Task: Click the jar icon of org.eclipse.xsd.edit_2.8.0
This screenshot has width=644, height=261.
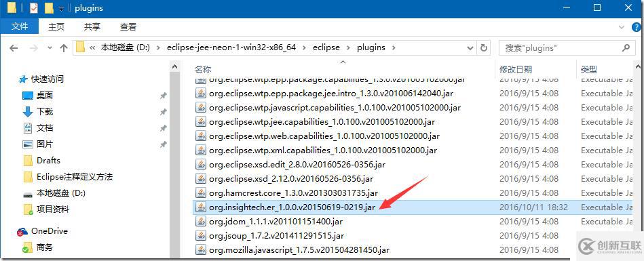Action: point(200,165)
